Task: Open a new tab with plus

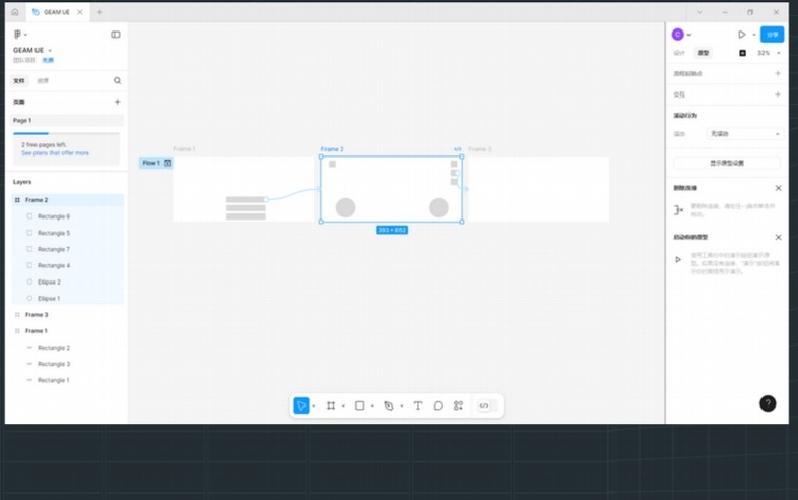Action: coord(100,12)
